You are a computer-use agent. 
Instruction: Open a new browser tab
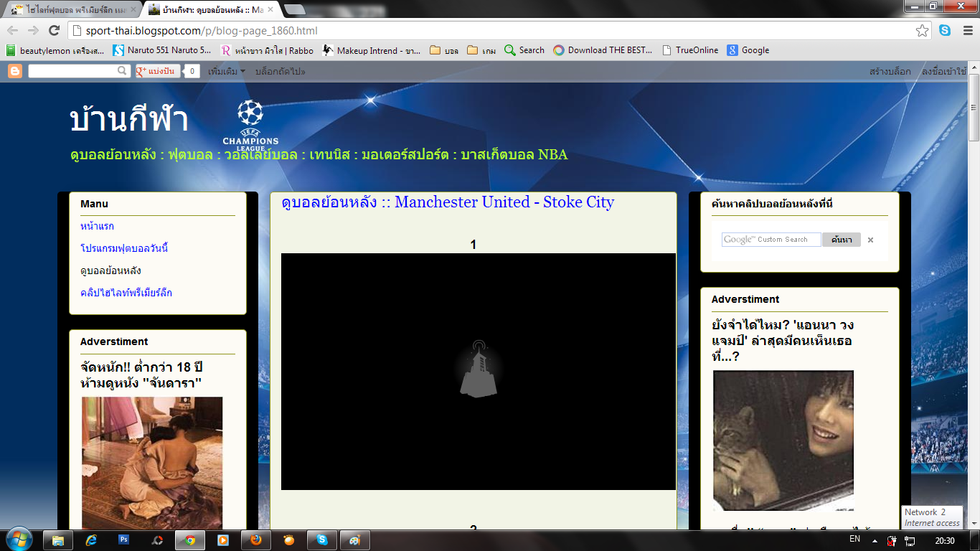click(295, 9)
